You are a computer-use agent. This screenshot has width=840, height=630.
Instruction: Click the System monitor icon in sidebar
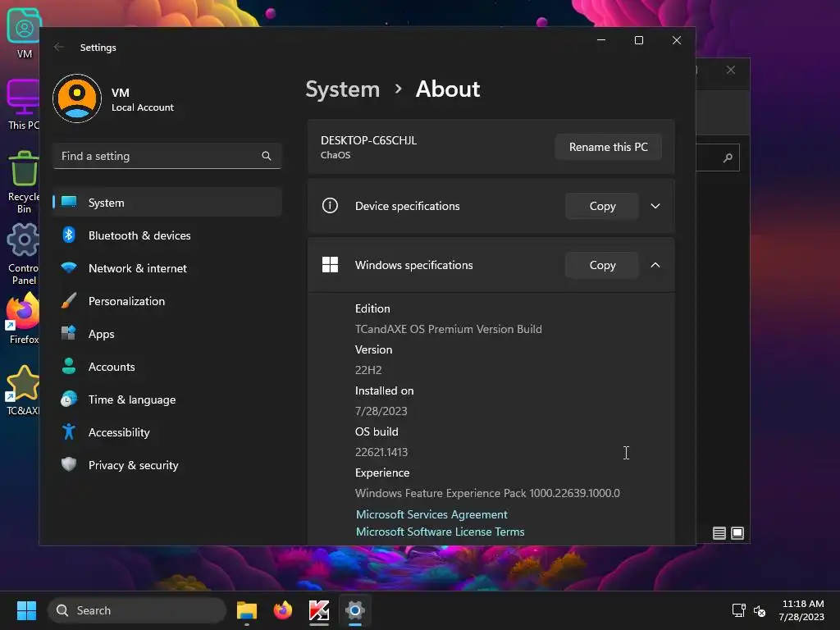click(69, 202)
